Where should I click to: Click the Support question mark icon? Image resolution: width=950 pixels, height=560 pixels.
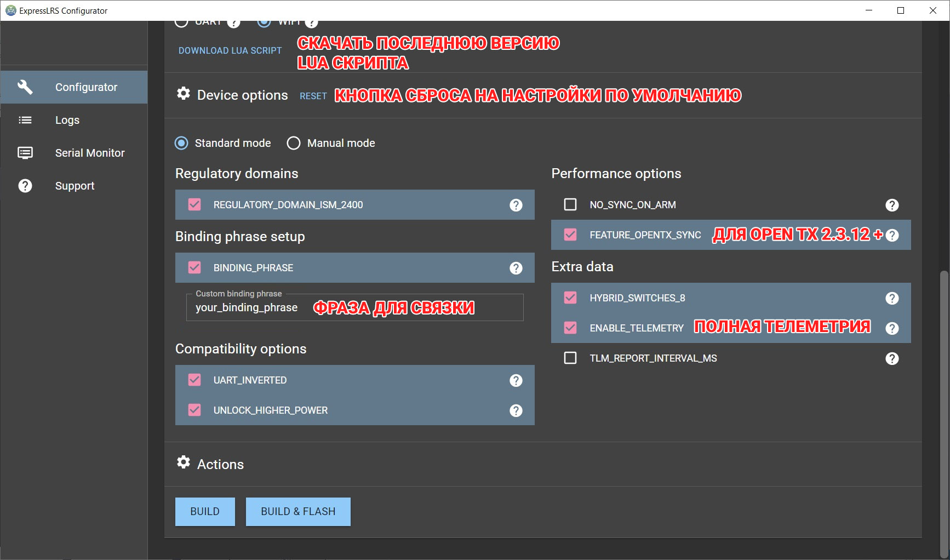[x=25, y=186]
